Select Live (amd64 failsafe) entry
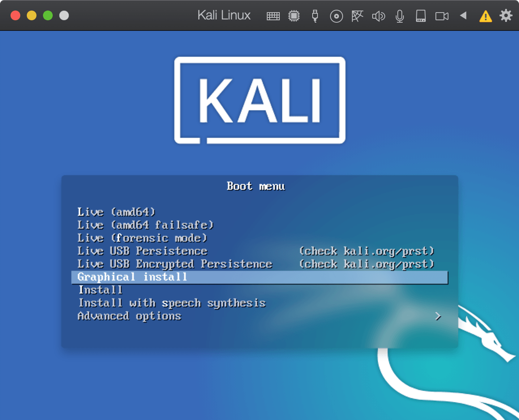Image resolution: width=519 pixels, height=420 pixels. click(x=259, y=225)
